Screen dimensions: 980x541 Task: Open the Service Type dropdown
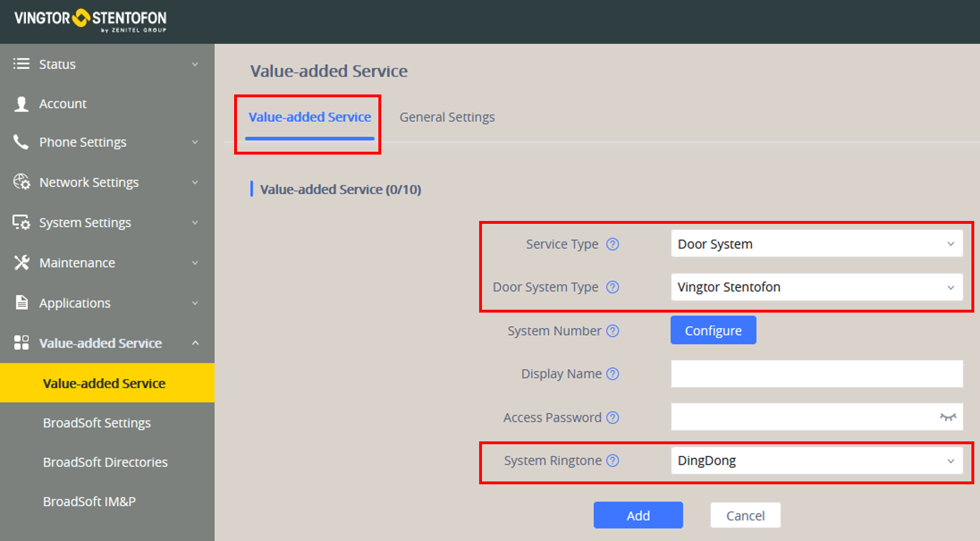tap(816, 244)
